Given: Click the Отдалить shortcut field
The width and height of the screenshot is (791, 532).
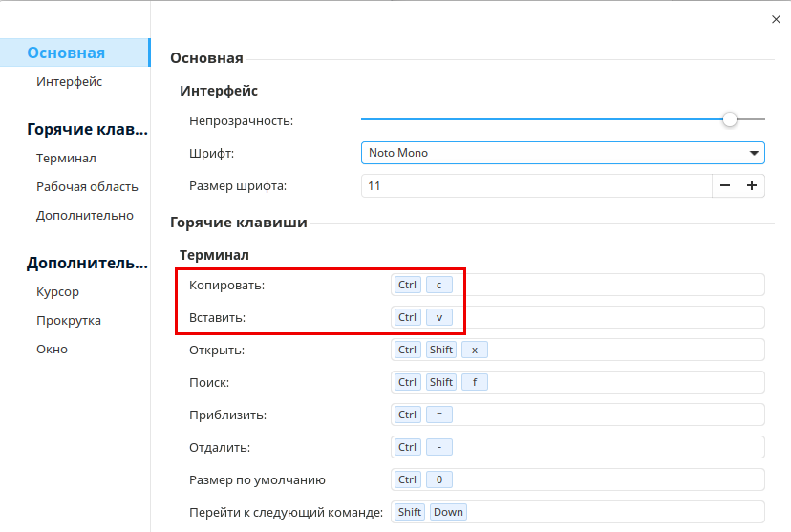Looking at the screenshot, I should click(578, 447).
